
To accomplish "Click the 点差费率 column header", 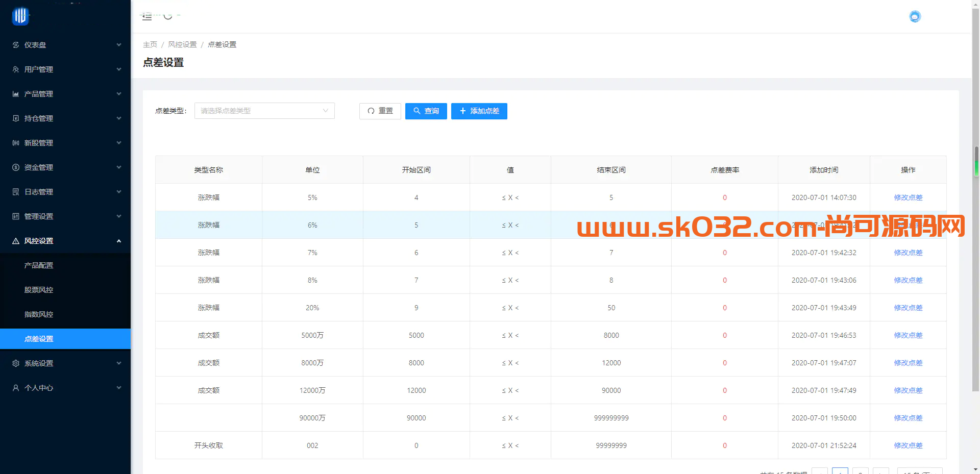I will (x=725, y=170).
